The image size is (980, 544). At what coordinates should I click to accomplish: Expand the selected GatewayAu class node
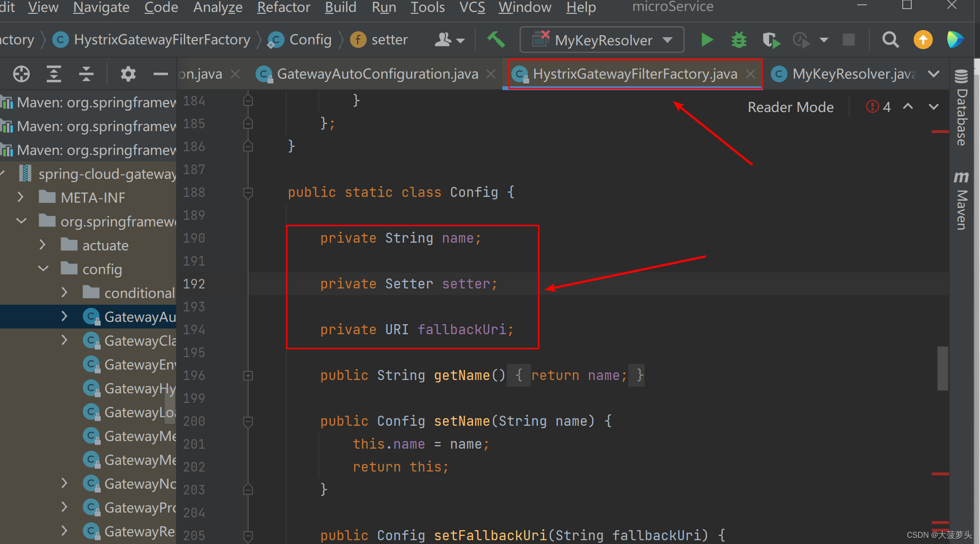(x=64, y=316)
